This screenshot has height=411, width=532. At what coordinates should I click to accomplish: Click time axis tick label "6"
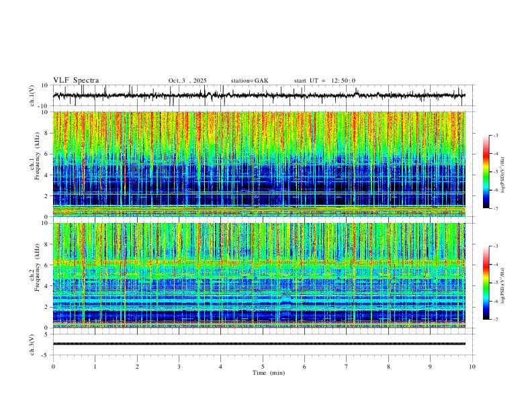pyautogui.click(x=305, y=367)
